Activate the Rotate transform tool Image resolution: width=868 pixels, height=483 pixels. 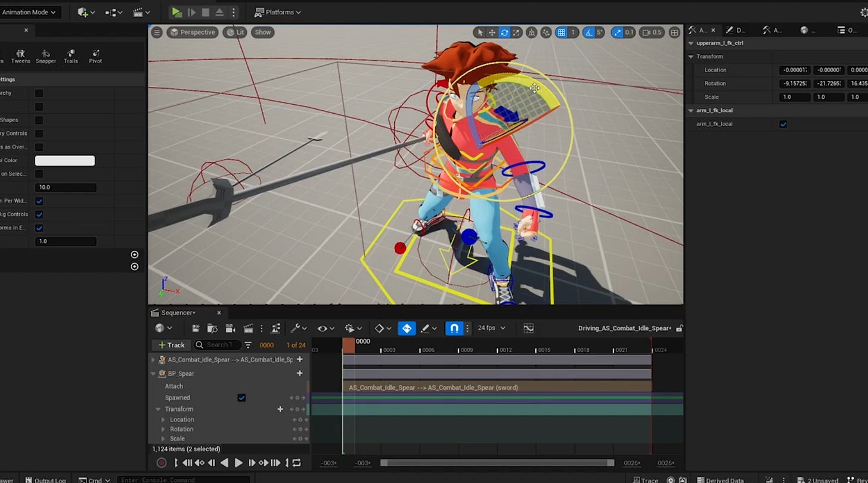click(x=504, y=33)
